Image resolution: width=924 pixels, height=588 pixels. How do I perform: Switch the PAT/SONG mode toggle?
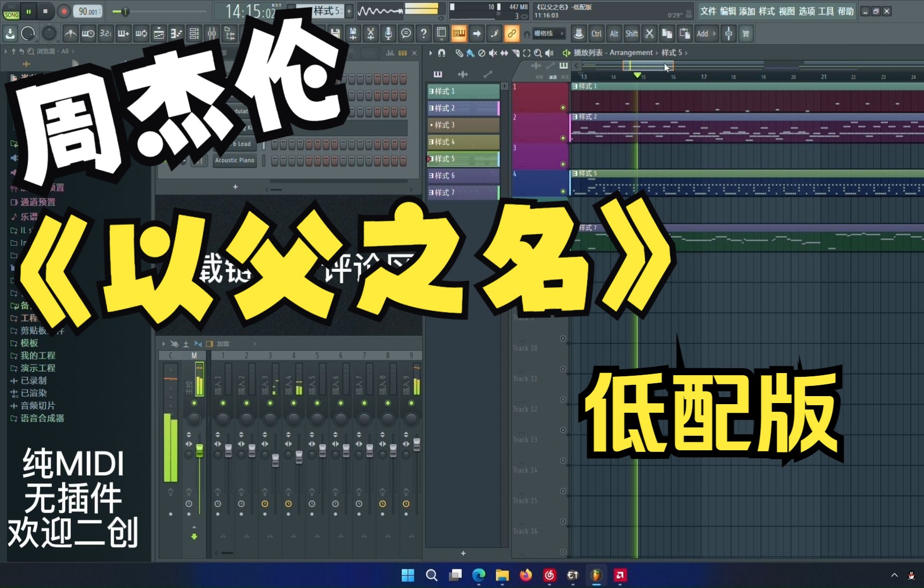pyautogui.click(x=11, y=11)
